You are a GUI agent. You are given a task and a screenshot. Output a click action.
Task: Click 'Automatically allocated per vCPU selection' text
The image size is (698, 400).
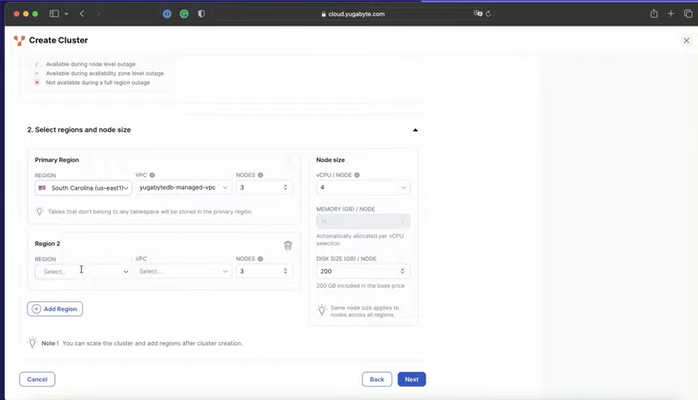pos(360,240)
